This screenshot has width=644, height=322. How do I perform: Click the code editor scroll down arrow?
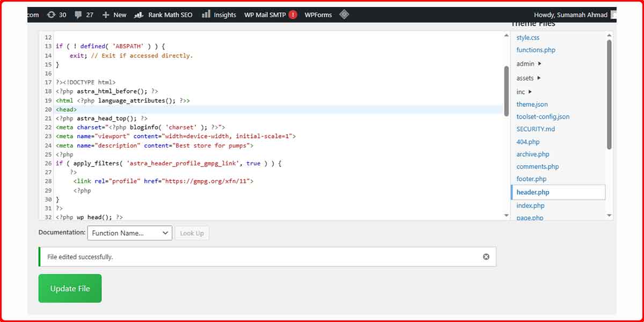[507, 215]
